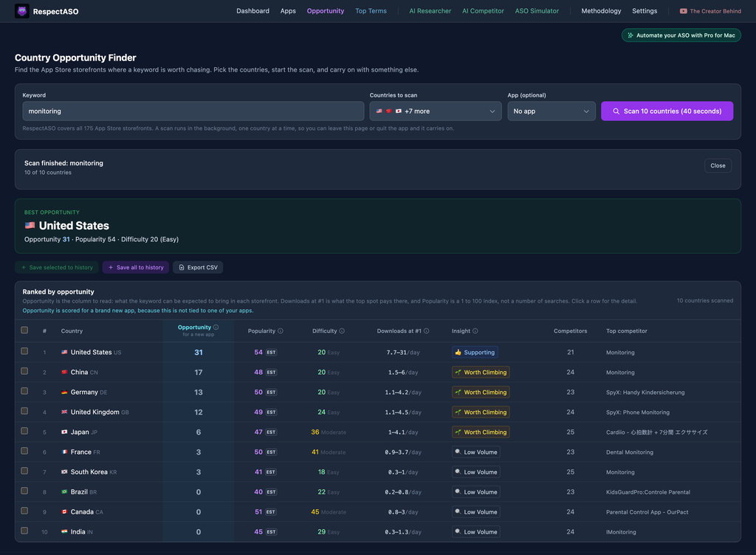Click KidsGuardPro:Controle Parental text
756x555 pixels.
pyautogui.click(x=648, y=492)
